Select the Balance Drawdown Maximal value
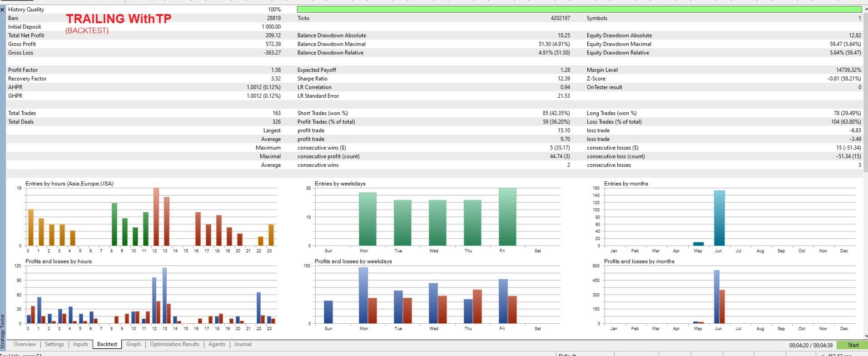Image resolution: width=868 pixels, height=356 pixels. click(554, 44)
